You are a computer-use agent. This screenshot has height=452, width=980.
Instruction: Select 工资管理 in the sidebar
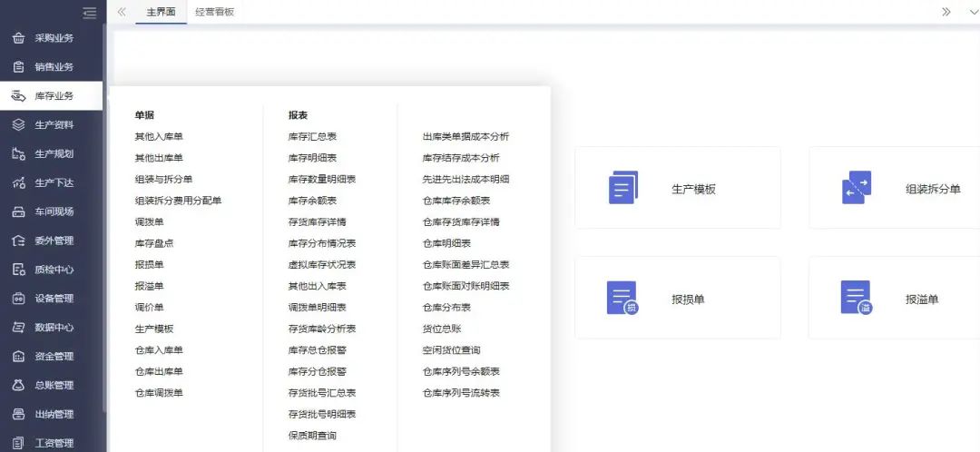click(54, 443)
